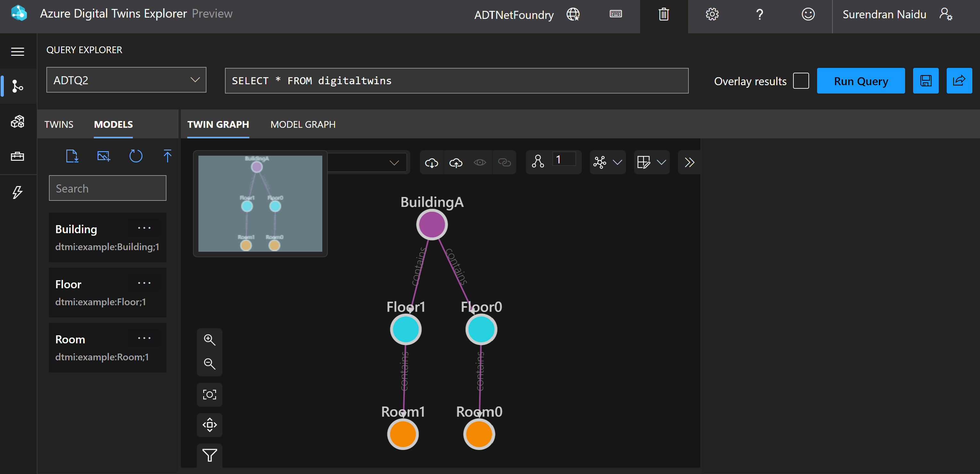Click the add relationship link icon
Viewport: 980px width, 474px height.
tap(504, 163)
